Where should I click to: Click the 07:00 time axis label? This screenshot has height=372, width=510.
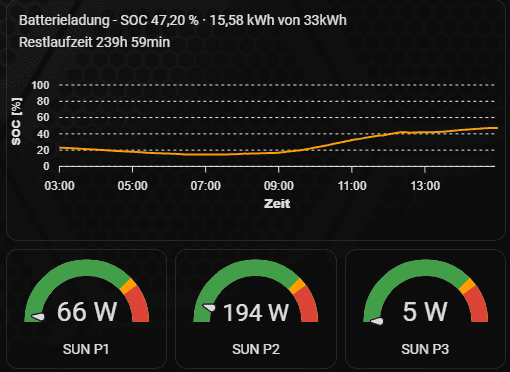click(205, 186)
